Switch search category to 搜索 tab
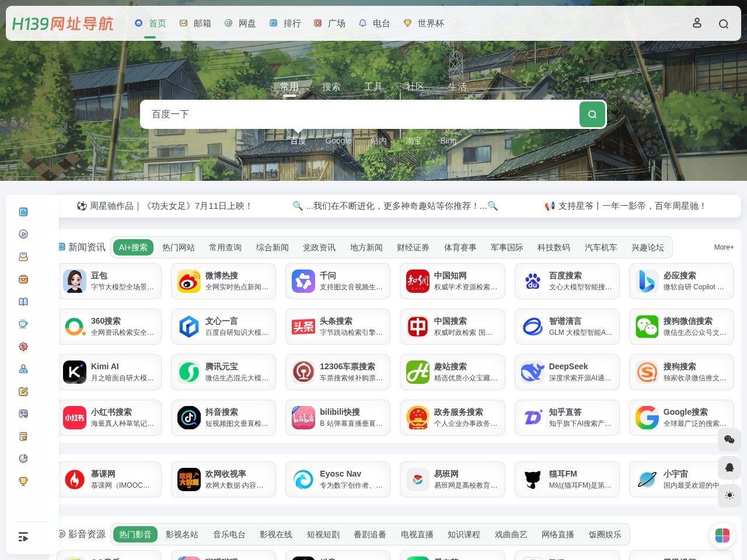747x560 pixels. (331, 87)
